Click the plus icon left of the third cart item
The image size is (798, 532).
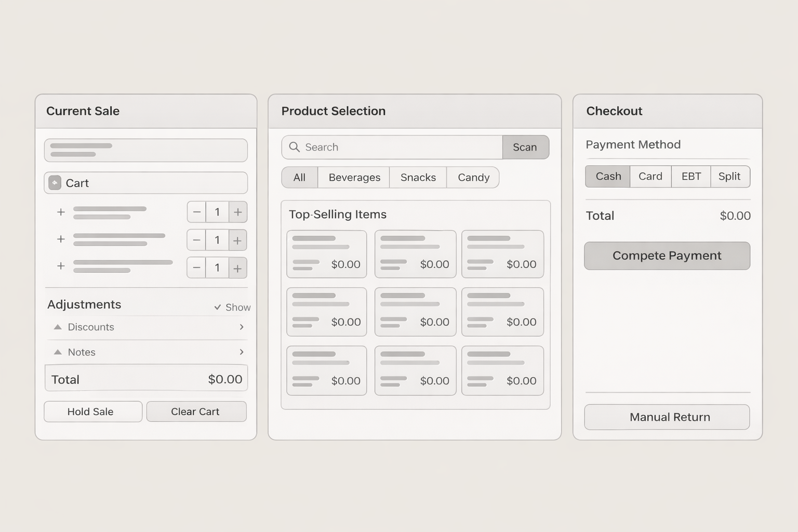(x=61, y=266)
